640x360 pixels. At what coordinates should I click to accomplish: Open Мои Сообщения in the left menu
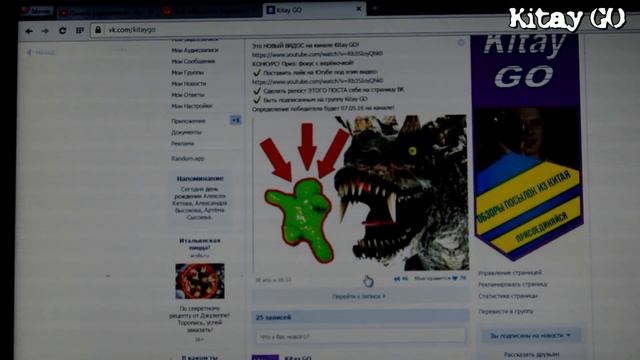tap(193, 61)
